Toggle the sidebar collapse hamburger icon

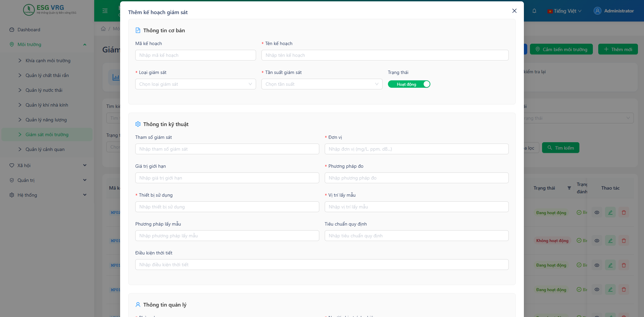click(x=105, y=11)
